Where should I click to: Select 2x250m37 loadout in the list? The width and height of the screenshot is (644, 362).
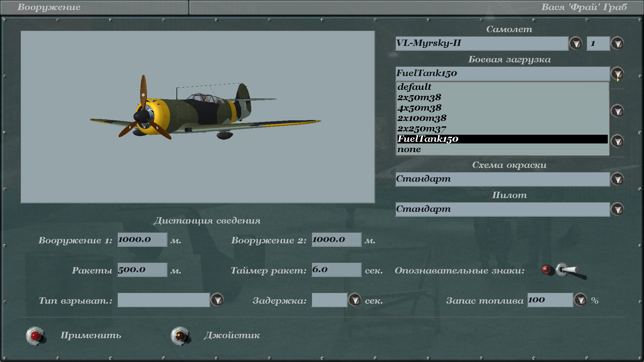(422, 129)
